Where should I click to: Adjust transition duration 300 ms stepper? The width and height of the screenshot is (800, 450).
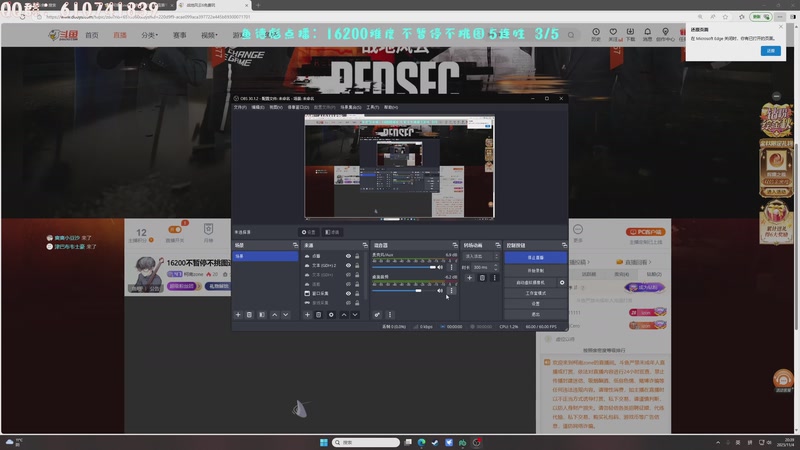point(495,267)
